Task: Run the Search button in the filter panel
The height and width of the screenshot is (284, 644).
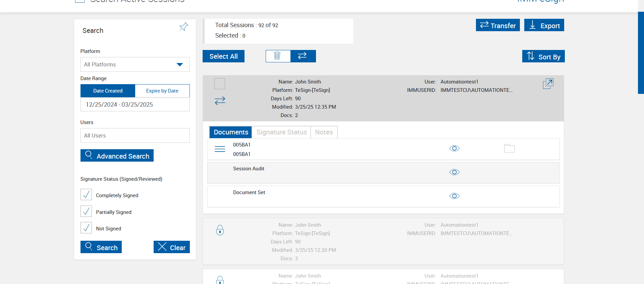Action: 101,247
